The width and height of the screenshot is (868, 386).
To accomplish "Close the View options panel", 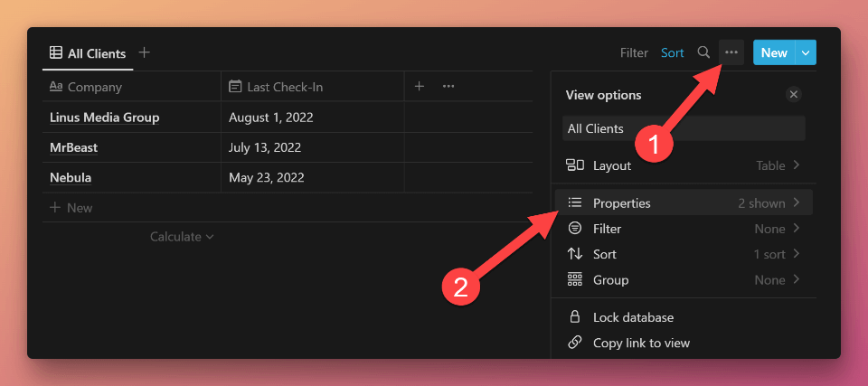I will pos(793,95).
